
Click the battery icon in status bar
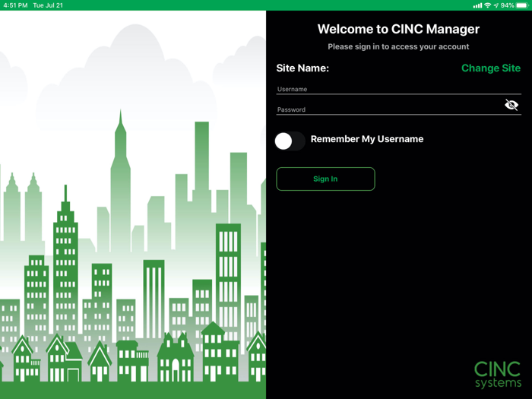(523, 5)
